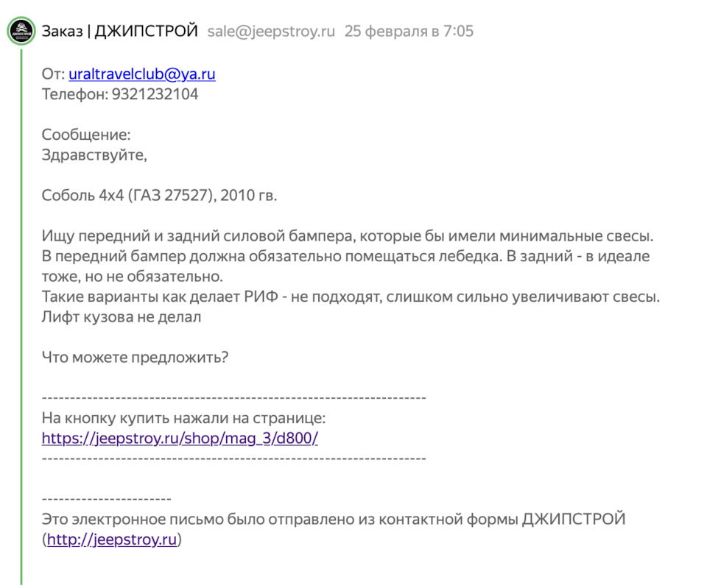Click the Что можете предложить? question
707x588 pixels.
pyautogui.click(x=135, y=358)
